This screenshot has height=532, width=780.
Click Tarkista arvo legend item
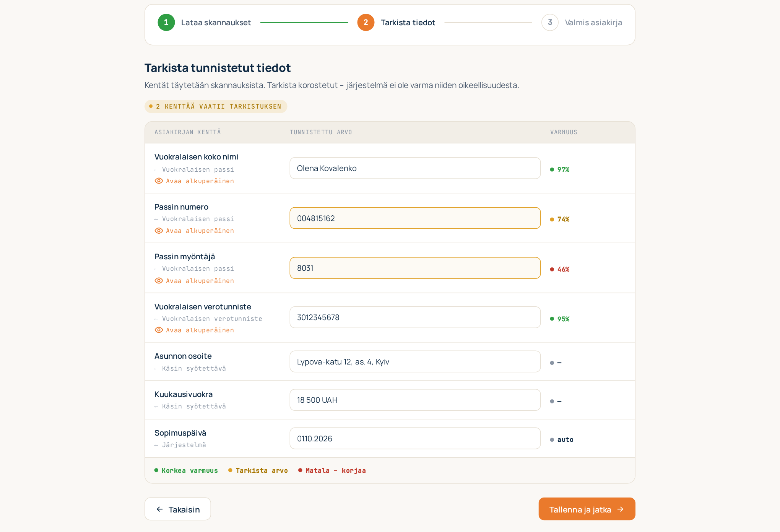(x=258, y=470)
